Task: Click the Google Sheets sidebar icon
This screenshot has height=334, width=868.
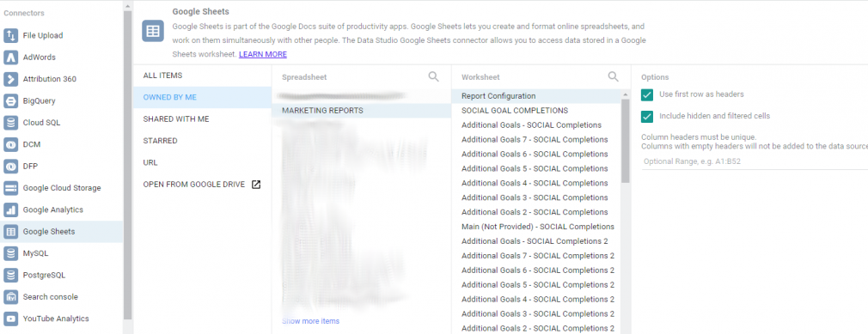Action: click(10, 232)
